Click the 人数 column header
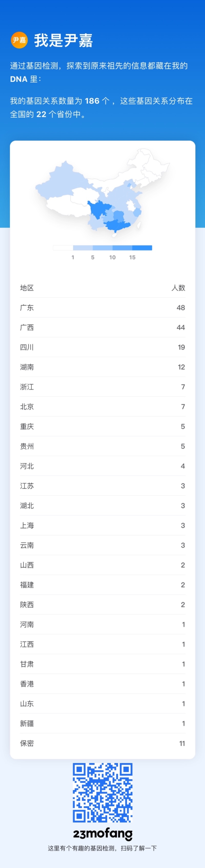The image size is (205, 868). [178, 288]
